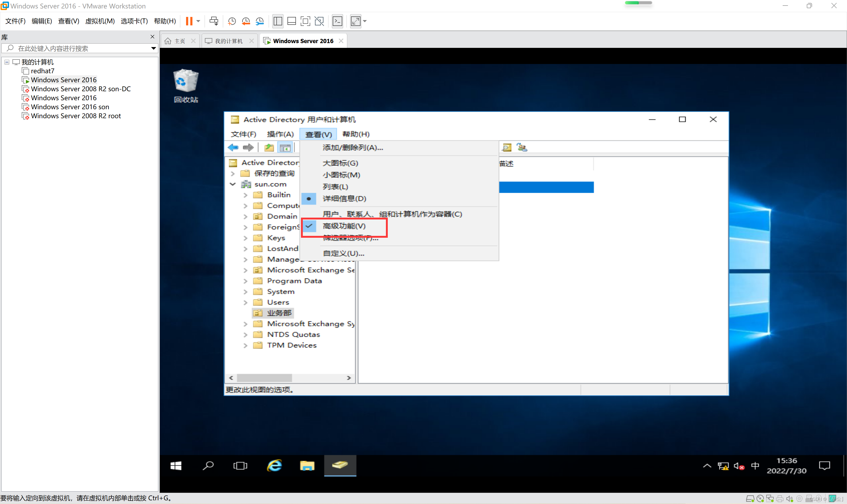The image size is (847, 504).
Task: Select Small Icons view (小图标)
Action: click(341, 175)
